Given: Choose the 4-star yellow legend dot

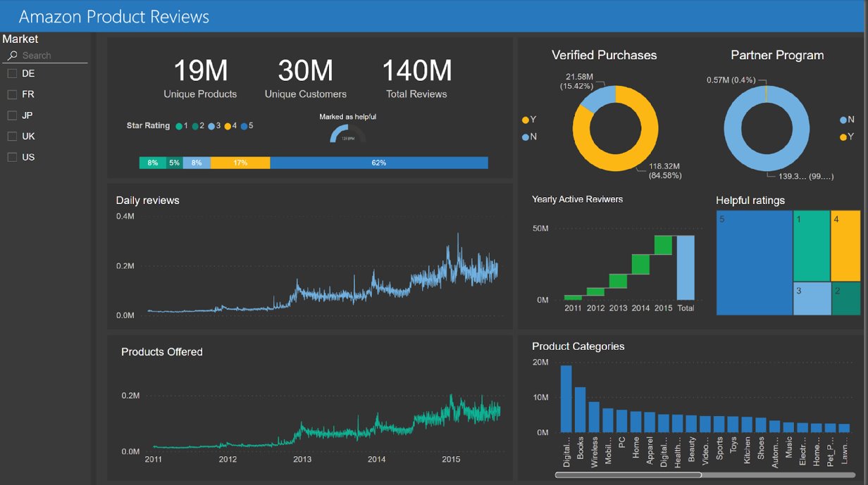Looking at the screenshot, I should [x=228, y=126].
